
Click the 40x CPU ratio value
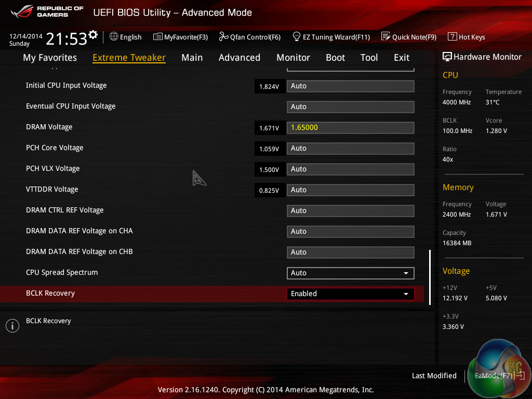[447, 159]
